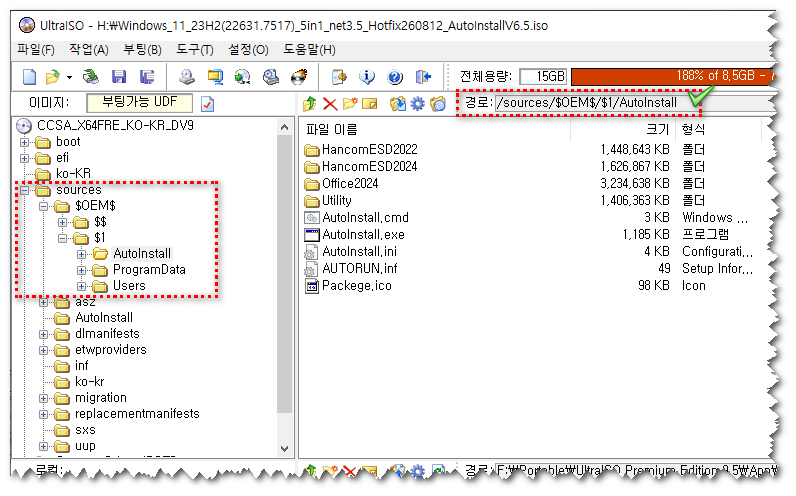
Task: Select the AutoInstall folder above dlmanifests
Action: [104, 318]
